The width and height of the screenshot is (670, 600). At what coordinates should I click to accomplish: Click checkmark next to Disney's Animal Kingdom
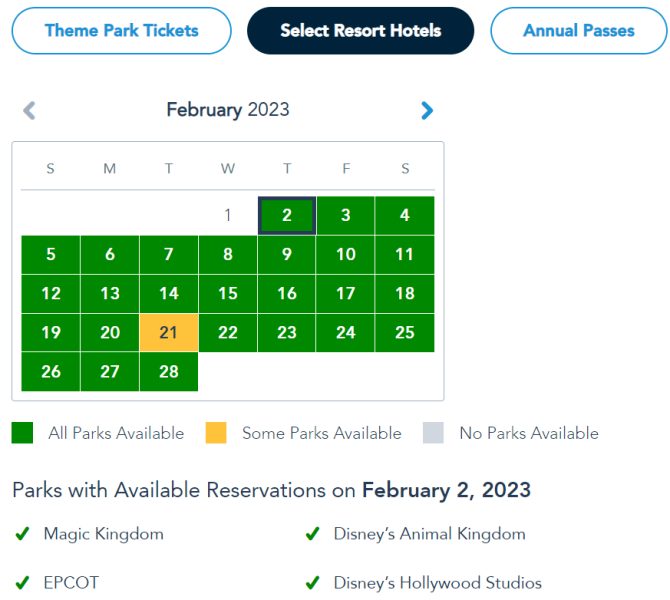coord(312,534)
